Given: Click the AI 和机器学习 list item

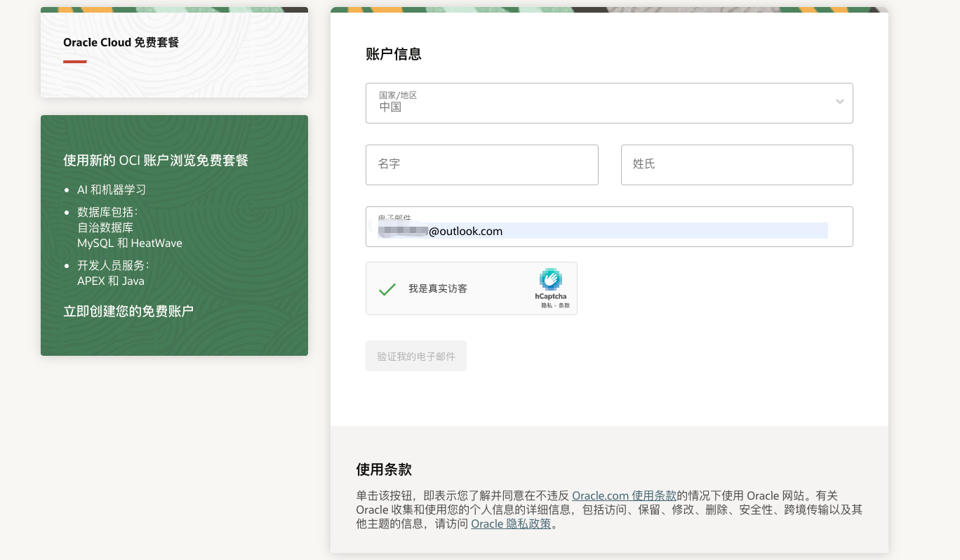Looking at the screenshot, I should [x=112, y=189].
